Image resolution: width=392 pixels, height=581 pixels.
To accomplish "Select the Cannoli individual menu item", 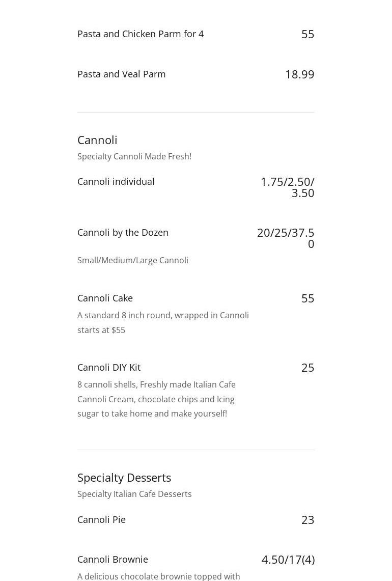I will [116, 181].
